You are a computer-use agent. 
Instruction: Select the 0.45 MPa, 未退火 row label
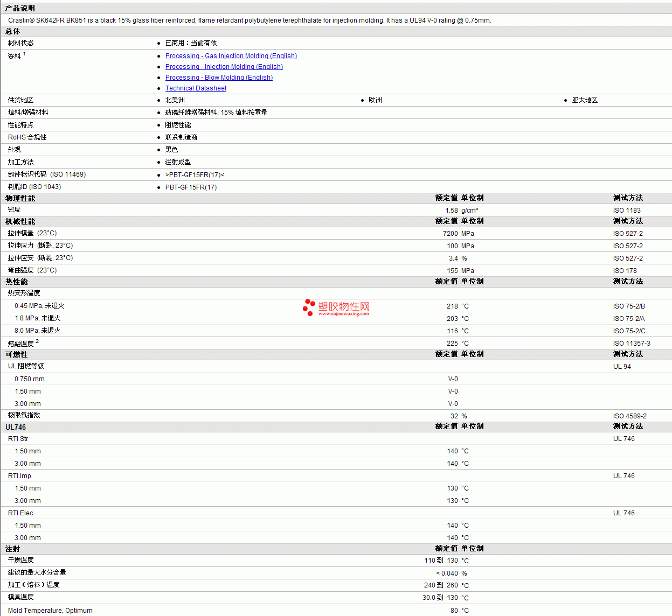pos(39,306)
